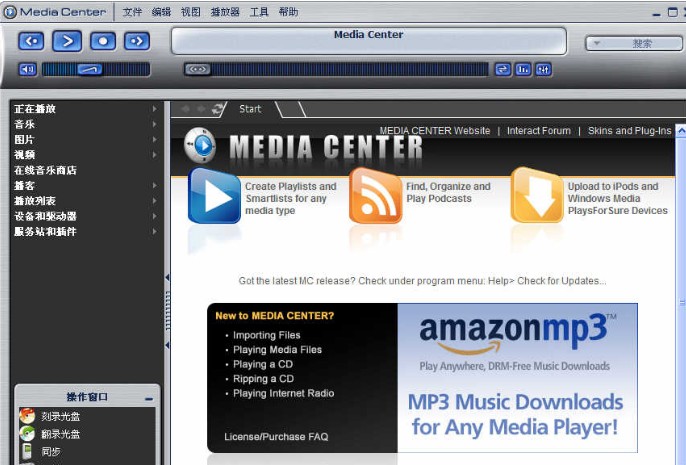Viewport: 686px width, 465px height.
Task: Skip to the previous track
Action: [32, 41]
